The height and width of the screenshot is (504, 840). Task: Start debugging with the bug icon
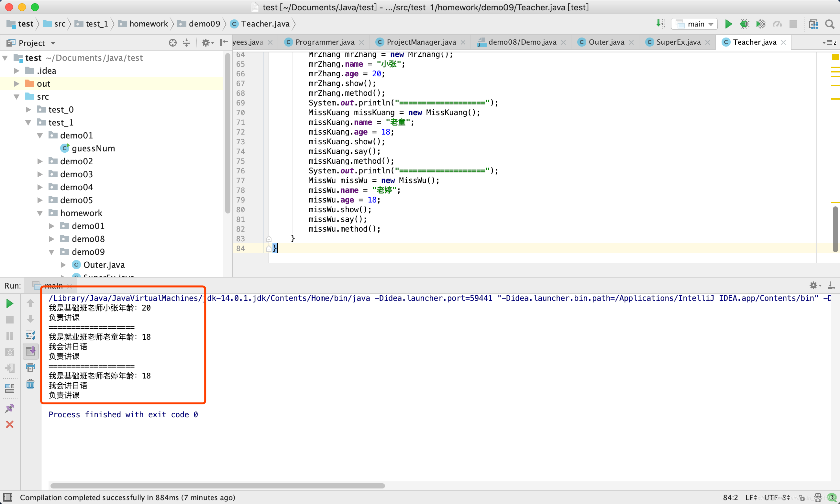(744, 24)
